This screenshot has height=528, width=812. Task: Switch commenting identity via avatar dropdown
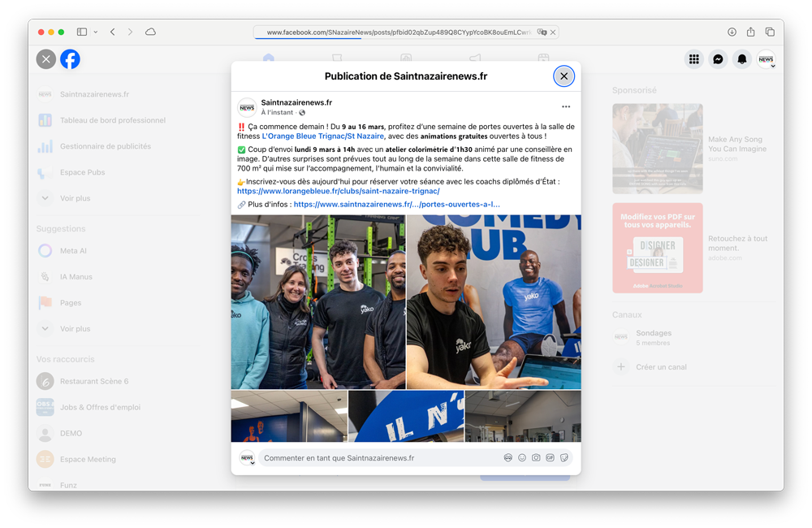[x=247, y=459]
